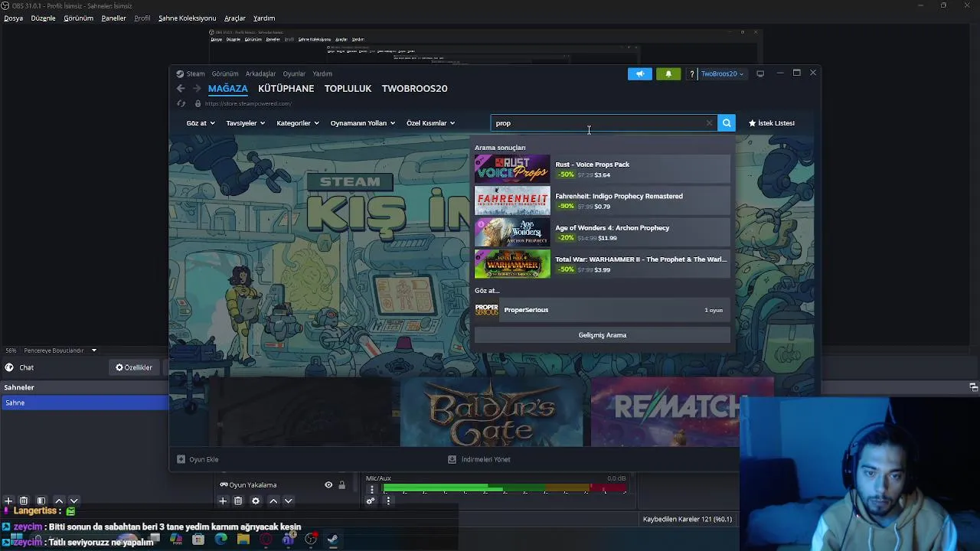Expand the Özel Kısımlar dropdown
Screen dimensions: 980x551
pos(431,123)
